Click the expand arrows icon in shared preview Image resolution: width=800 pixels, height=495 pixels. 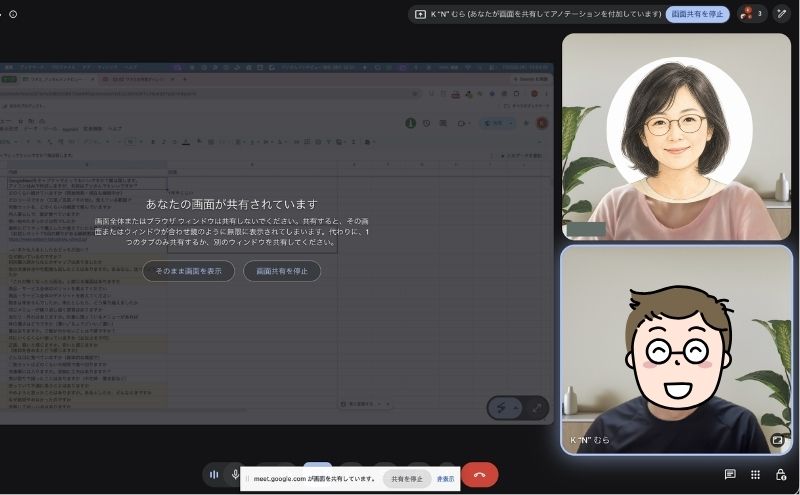(x=537, y=408)
